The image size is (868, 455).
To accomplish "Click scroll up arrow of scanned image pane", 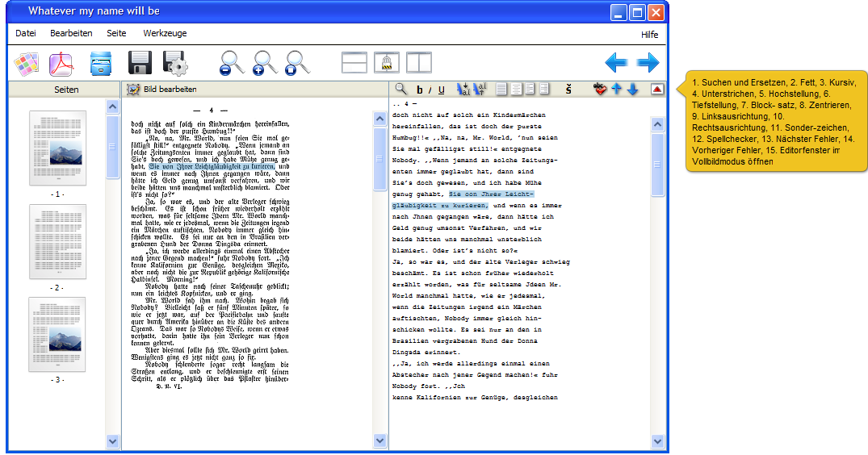I will point(379,119).
